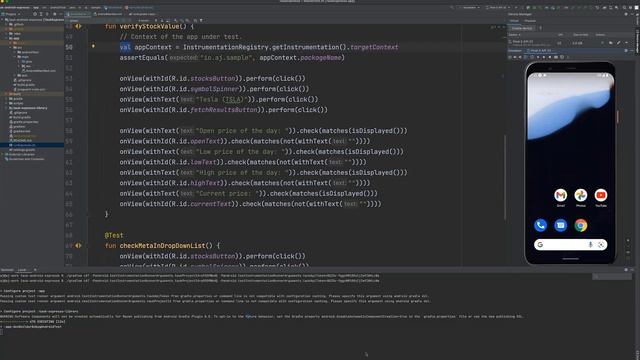
Task: Click targetContext on line 50
Action: pos(374,47)
